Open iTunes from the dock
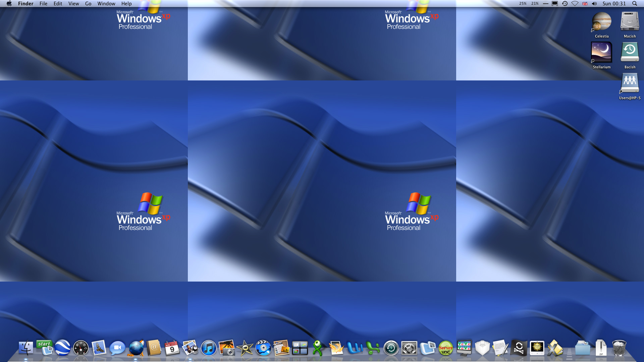Viewport: 644px width, 362px height. (x=209, y=348)
